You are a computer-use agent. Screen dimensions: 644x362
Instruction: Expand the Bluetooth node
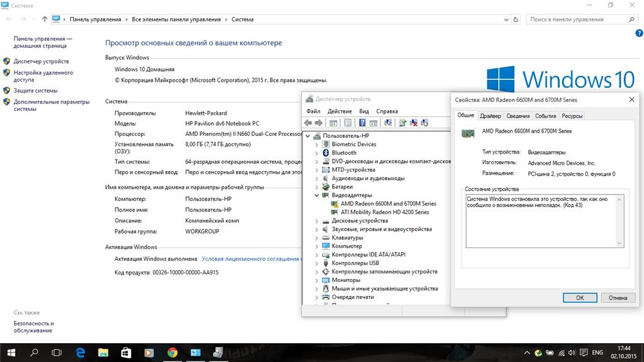pos(316,153)
